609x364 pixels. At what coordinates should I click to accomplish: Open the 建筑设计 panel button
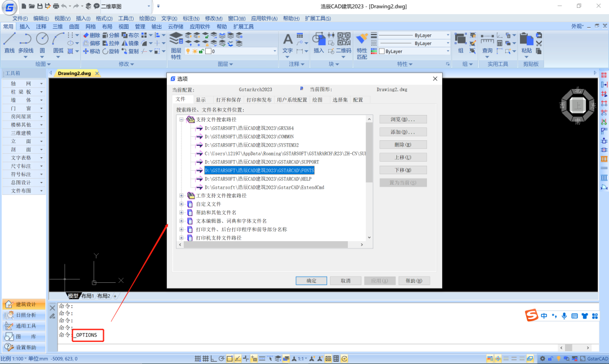tap(24, 304)
